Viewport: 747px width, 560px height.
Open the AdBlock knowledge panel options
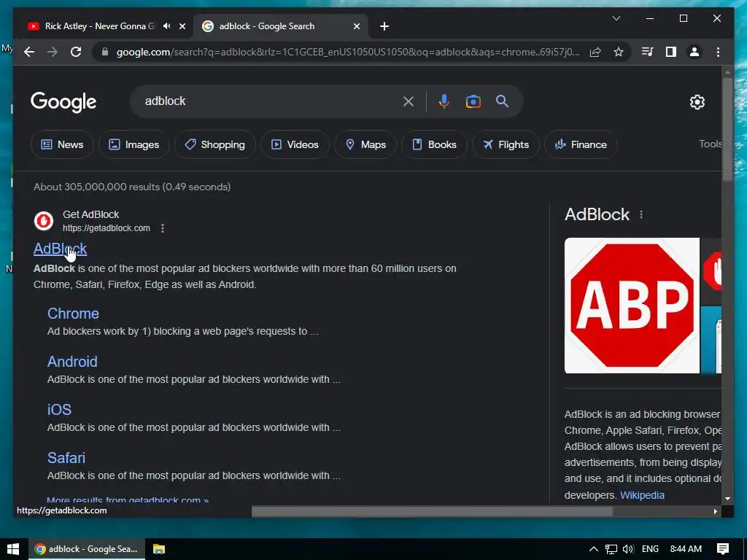pos(641,215)
